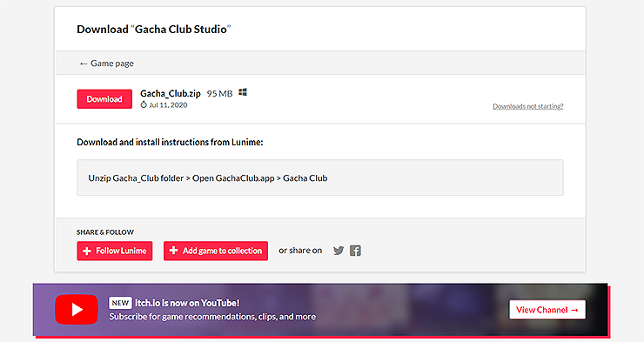
Task: Click the clock icon beside Jul 11, 2020
Action: pos(144,104)
